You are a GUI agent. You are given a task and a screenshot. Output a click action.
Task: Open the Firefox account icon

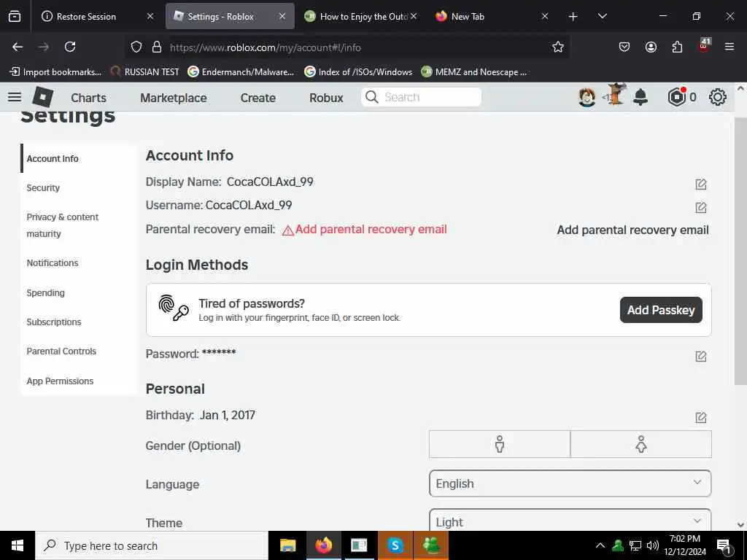(x=651, y=47)
